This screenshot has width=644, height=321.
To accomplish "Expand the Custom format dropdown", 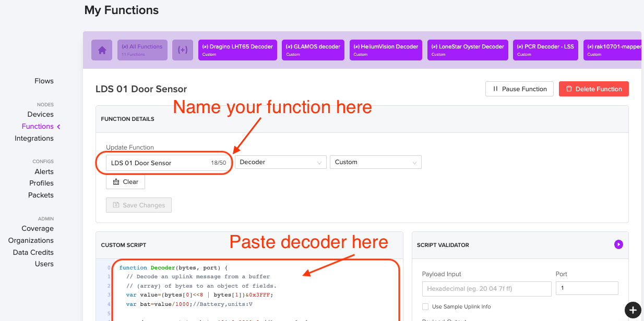I will click(375, 163).
